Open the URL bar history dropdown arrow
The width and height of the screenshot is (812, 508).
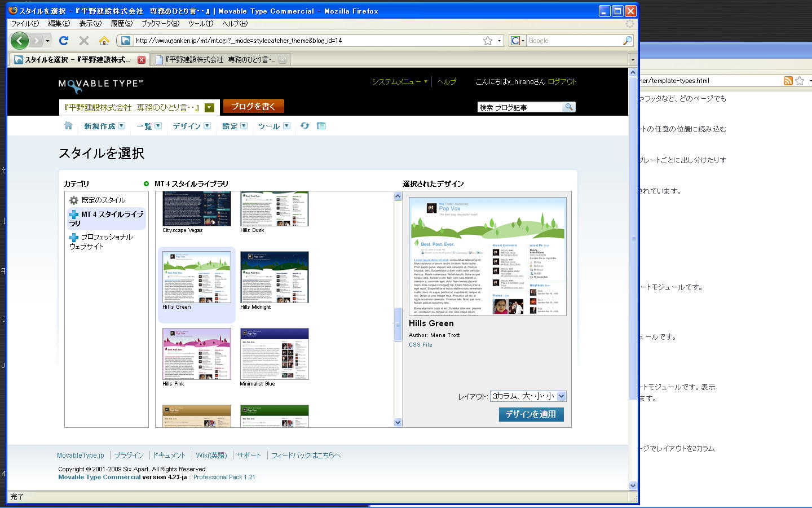(499, 41)
